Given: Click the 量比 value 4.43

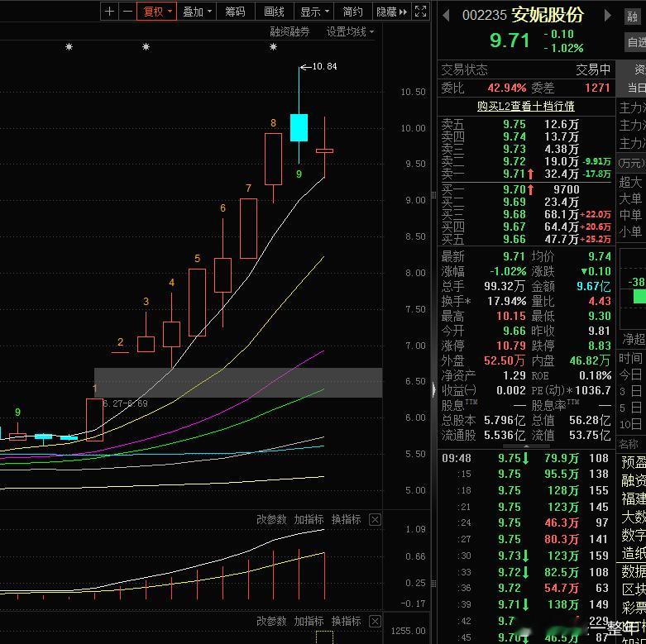Looking at the screenshot, I should [x=600, y=301].
